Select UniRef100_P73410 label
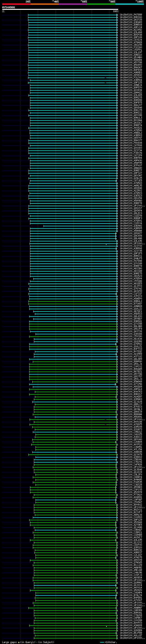The width and height of the screenshot is (146, 644). (x=131, y=495)
